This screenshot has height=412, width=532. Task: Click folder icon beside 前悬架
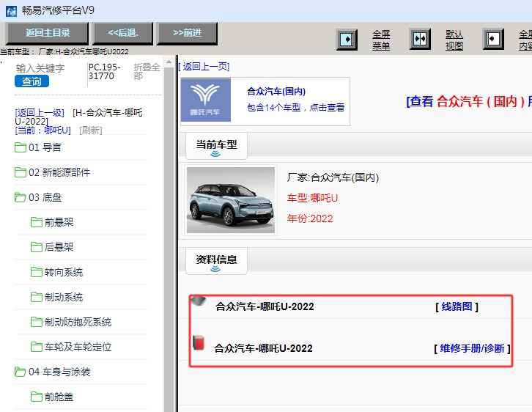click(x=37, y=222)
